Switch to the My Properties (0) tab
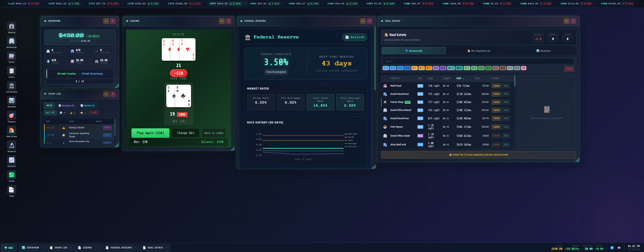The width and height of the screenshot is (644, 252). [x=478, y=51]
